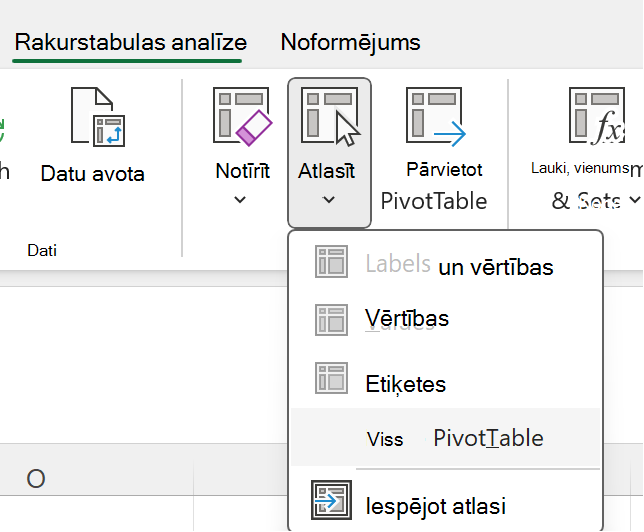Screen dimensions: 644x532
Task: Click the Notīrīt eraser icon
Action: pyautogui.click(x=243, y=116)
